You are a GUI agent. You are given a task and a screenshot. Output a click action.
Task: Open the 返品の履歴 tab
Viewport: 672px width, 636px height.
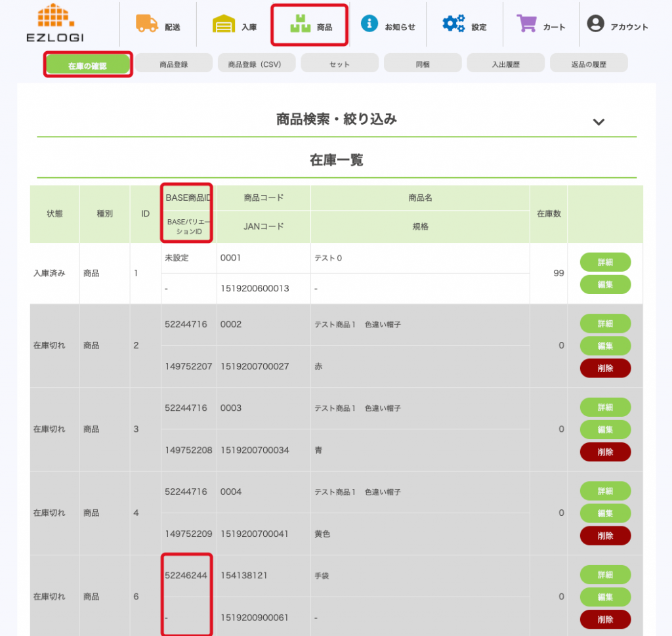589,64
